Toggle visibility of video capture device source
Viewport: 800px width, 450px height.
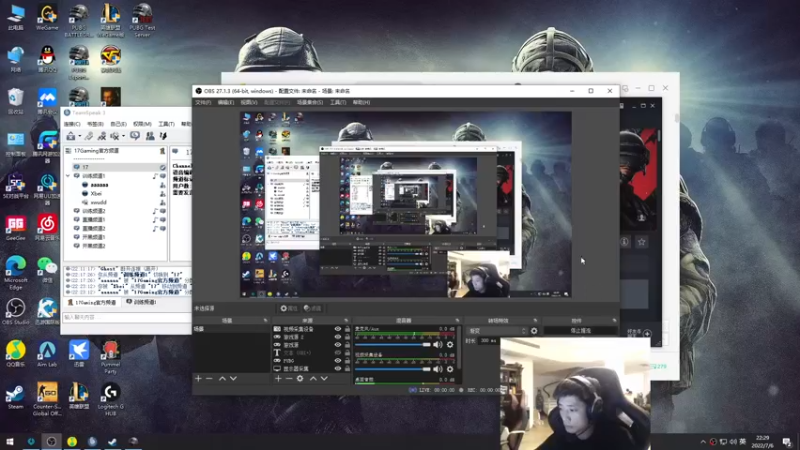pos(337,329)
